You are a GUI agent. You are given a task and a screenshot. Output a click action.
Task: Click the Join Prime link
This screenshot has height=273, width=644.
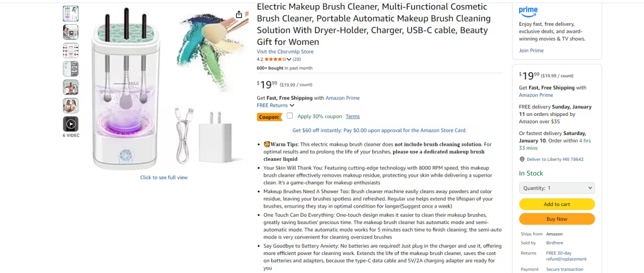pyautogui.click(x=531, y=50)
